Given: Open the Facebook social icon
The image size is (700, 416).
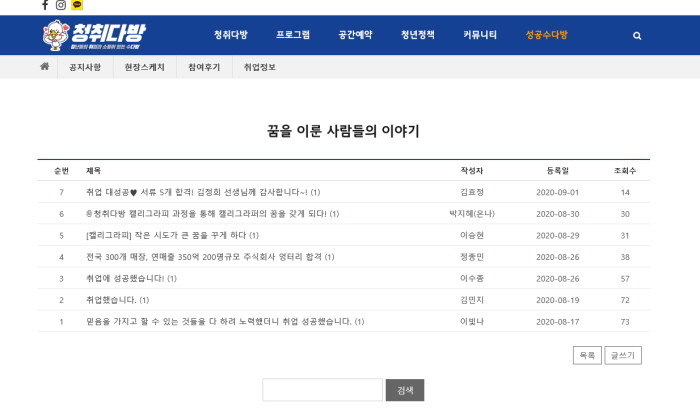Looking at the screenshot, I should [45, 5].
